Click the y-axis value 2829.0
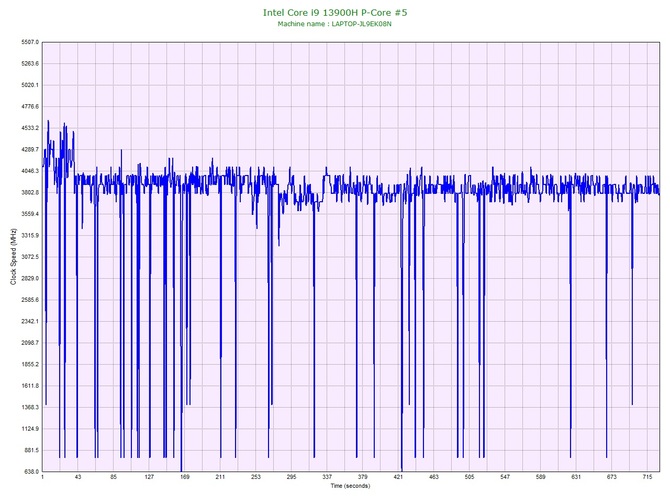This screenshot has height=503, width=670. click(30, 278)
